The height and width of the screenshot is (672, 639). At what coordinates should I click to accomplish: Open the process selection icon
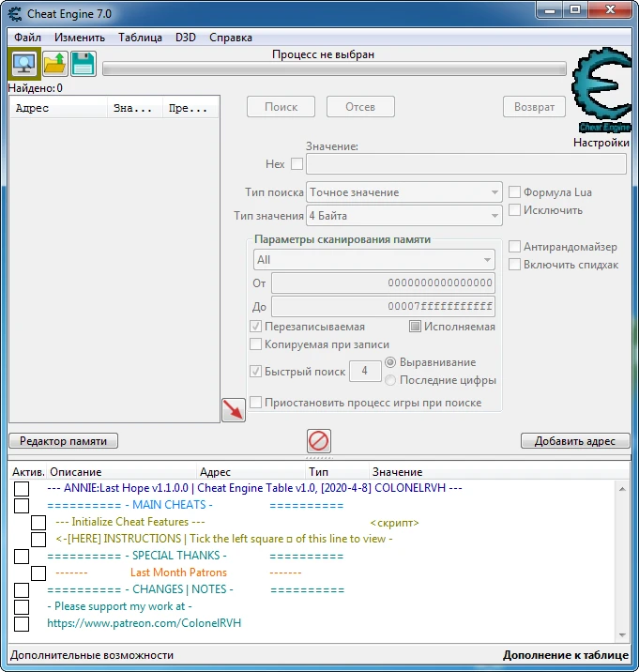(24, 64)
